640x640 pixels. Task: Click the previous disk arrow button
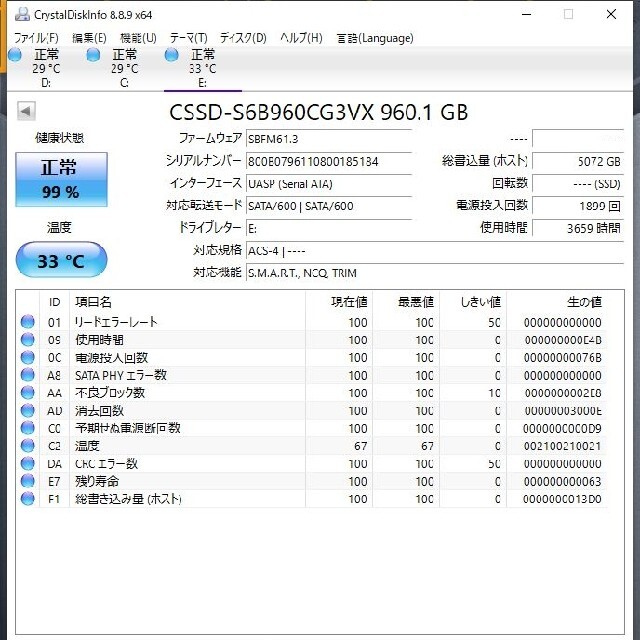point(26,111)
